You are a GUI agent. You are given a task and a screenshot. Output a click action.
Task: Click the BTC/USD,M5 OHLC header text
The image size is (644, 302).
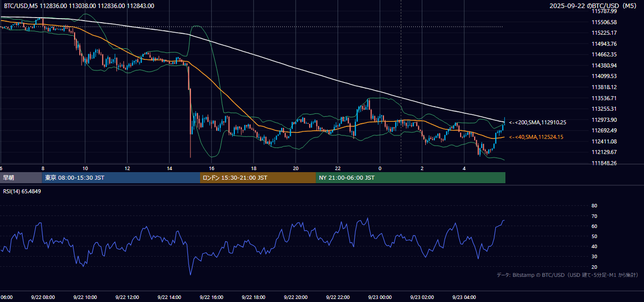click(x=79, y=6)
